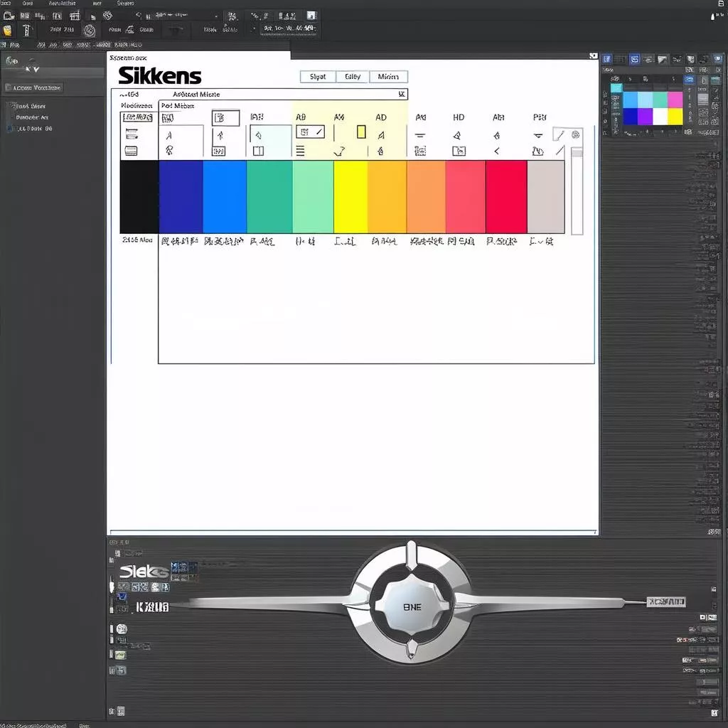Select the magenta swatch in the right palette
Image resolution: width=728 pixels, height=728 pixels.
(x=675, y=100)
